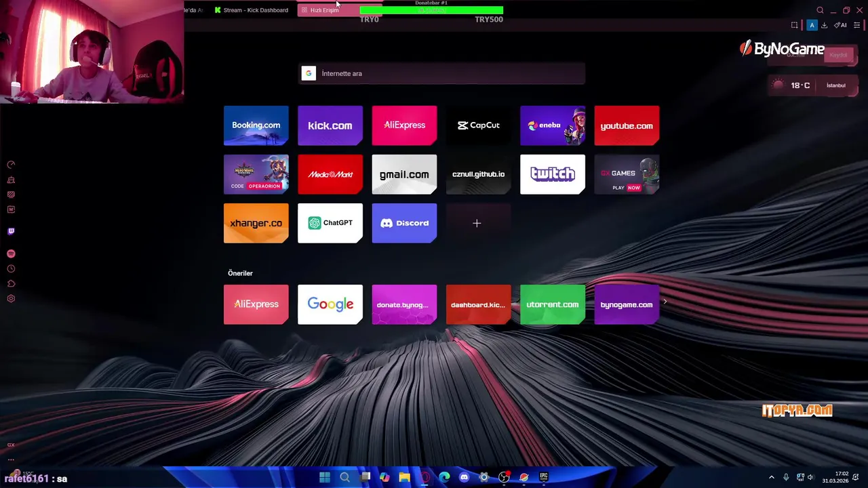This screenshot has width=868, height=488.
Task: Click the İnternette ara search field
Action: click(x=442, y=73)
